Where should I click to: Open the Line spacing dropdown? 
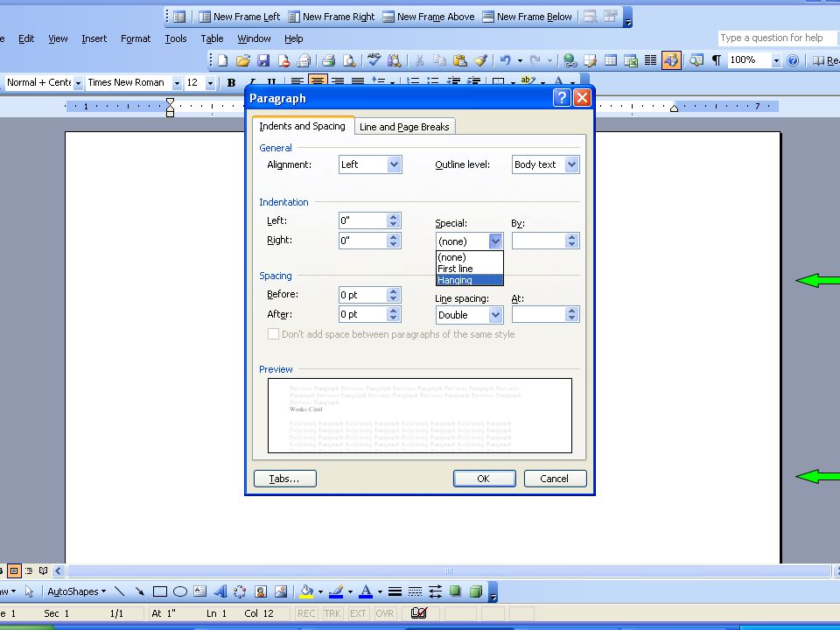click(x=495, y=314)
